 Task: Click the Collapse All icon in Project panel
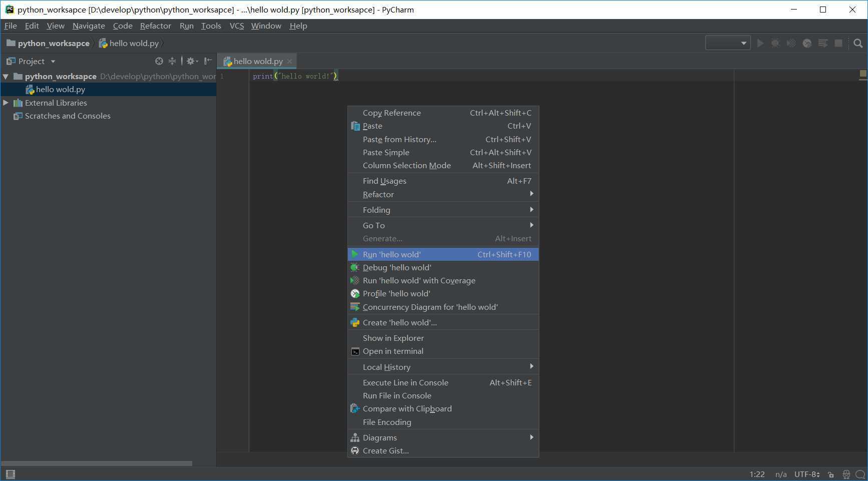172,61
